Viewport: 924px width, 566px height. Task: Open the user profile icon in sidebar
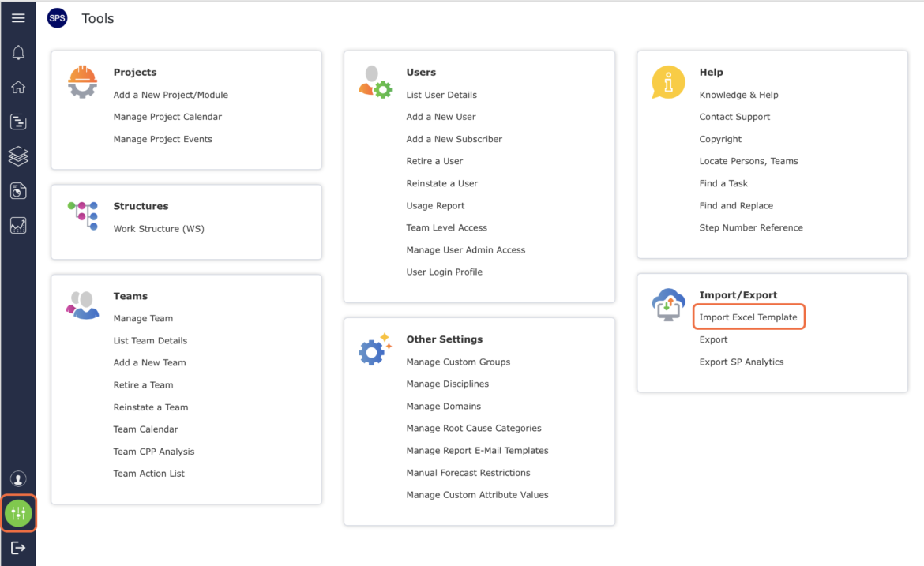tap(18, 479)
